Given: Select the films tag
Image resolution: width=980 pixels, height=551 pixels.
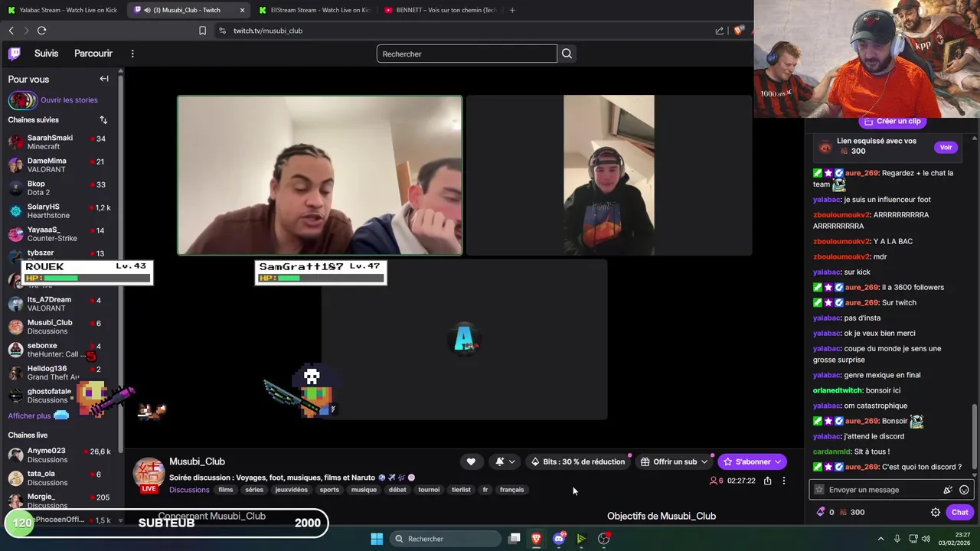Looking at the screenshot, I should (x=226, y=490).
